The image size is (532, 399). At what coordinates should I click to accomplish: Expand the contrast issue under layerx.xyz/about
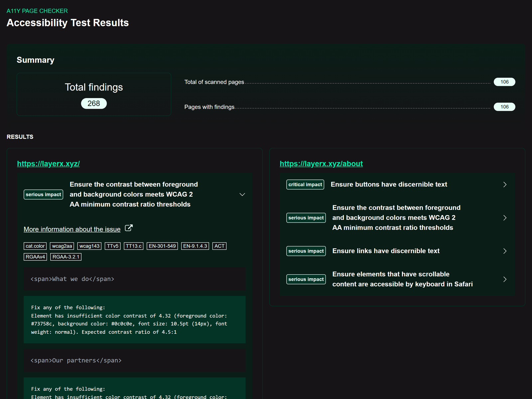point(505,218)
